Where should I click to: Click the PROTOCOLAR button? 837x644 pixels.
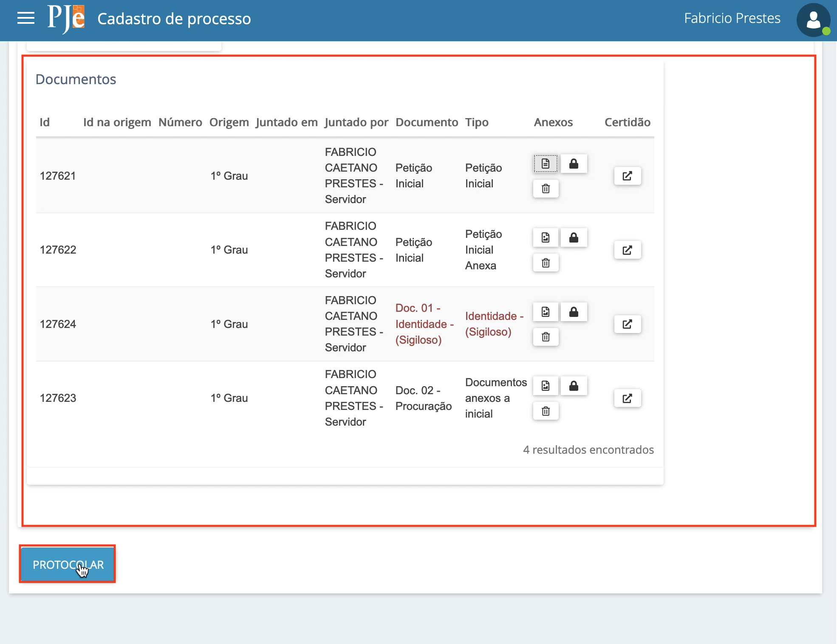pos(68,565)
